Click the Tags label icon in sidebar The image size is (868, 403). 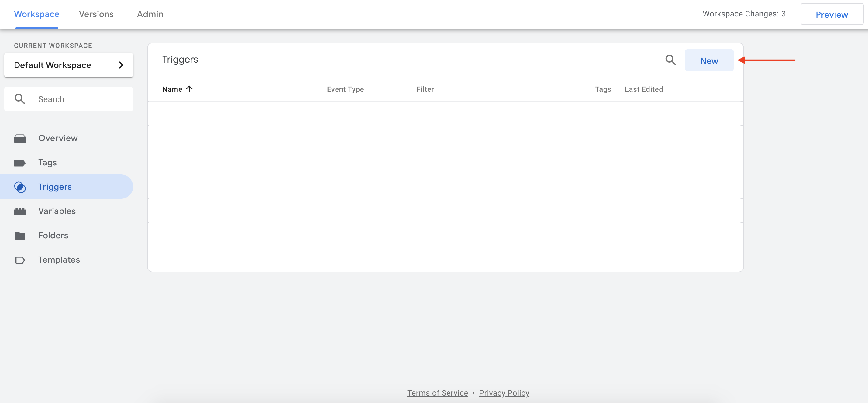coord(20,163)
